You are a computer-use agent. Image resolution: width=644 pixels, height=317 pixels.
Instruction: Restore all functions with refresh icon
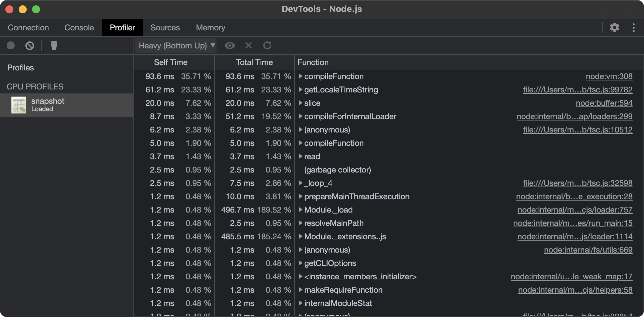point(267,45)
